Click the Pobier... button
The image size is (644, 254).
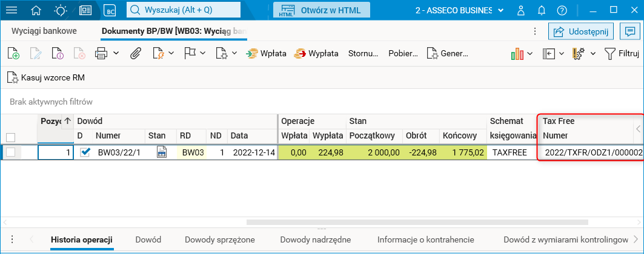(403, 53)
